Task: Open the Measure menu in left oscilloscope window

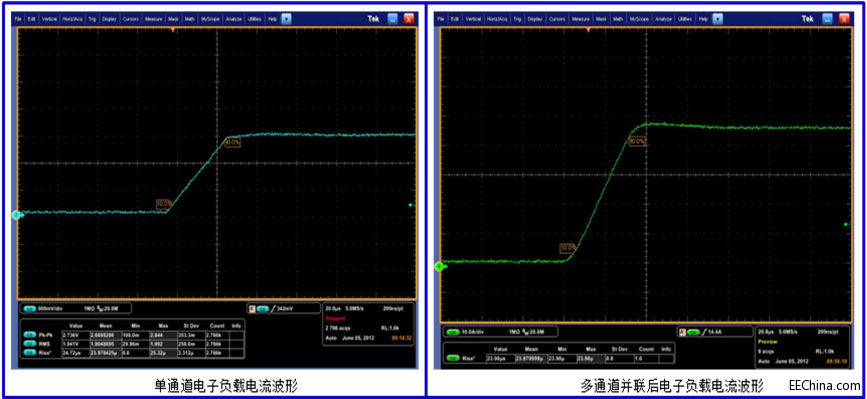Action: click(153, 19)
